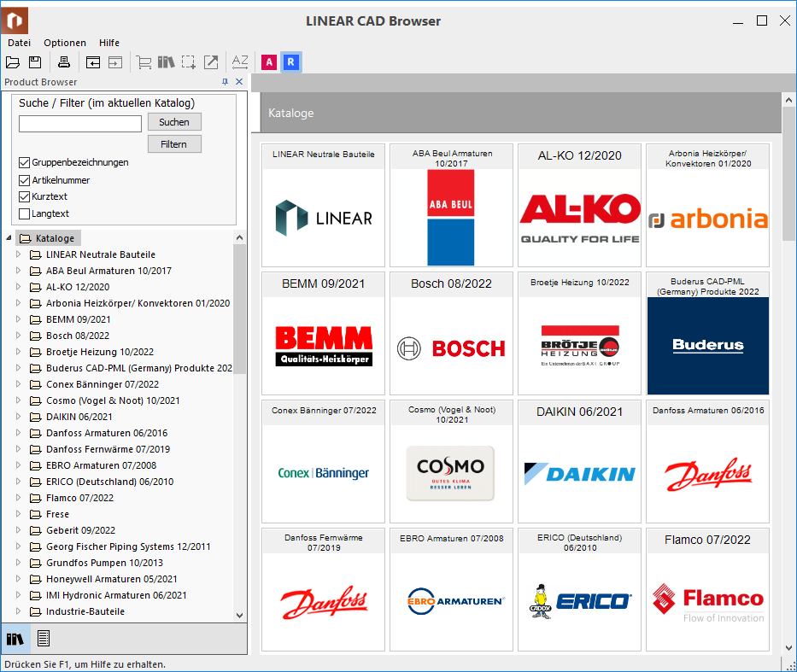Open the Hilfe menu
Image resolution: width=797 pixels, height=672 pixels.
[109, 43]
